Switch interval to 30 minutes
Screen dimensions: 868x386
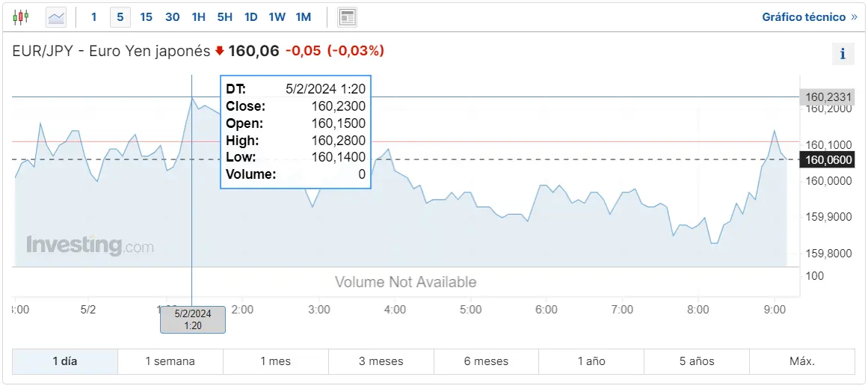coord(172,17)
